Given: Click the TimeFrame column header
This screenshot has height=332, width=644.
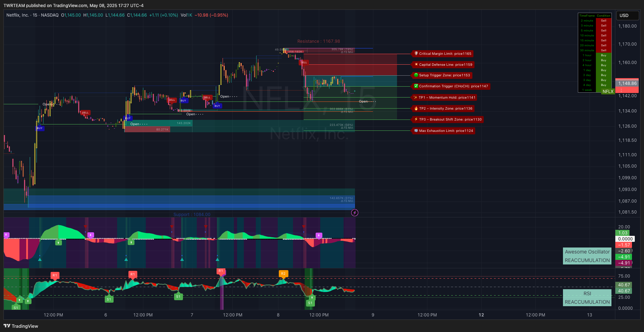Looking at the screenshot, I should [587, 16].
